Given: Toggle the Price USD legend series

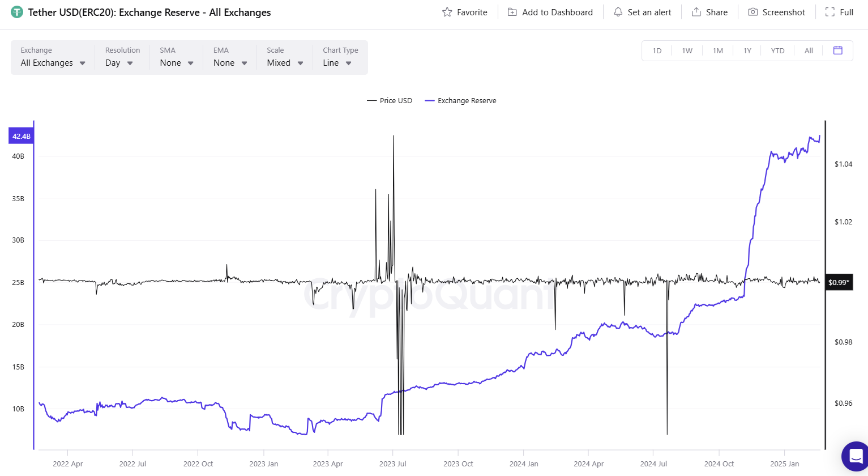Looking at the screenshot, I should tap(390, 101).
